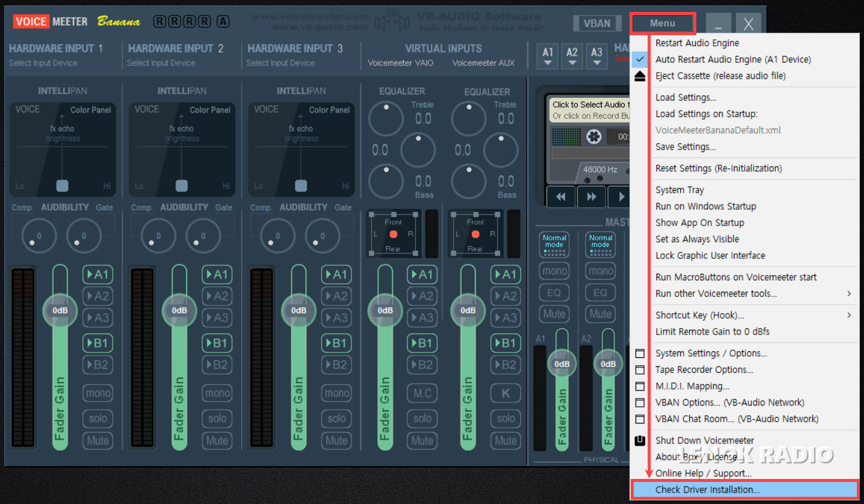Toggle A1 routing on Hardware Input 1

pos(98,274)
